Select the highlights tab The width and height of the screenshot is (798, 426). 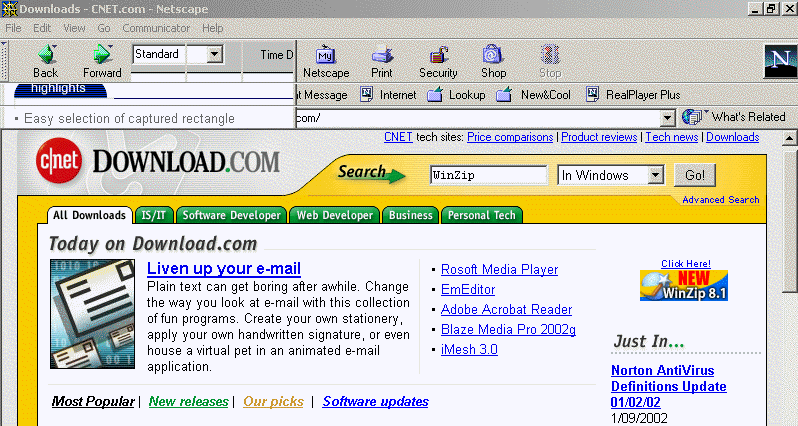[x=59, y=89]
